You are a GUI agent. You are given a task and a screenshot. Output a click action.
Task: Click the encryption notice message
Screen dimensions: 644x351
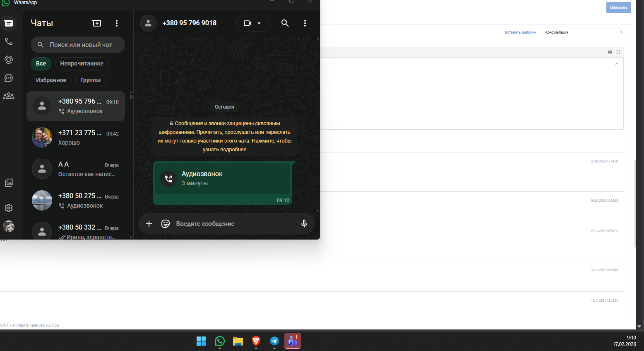[225, 136]
